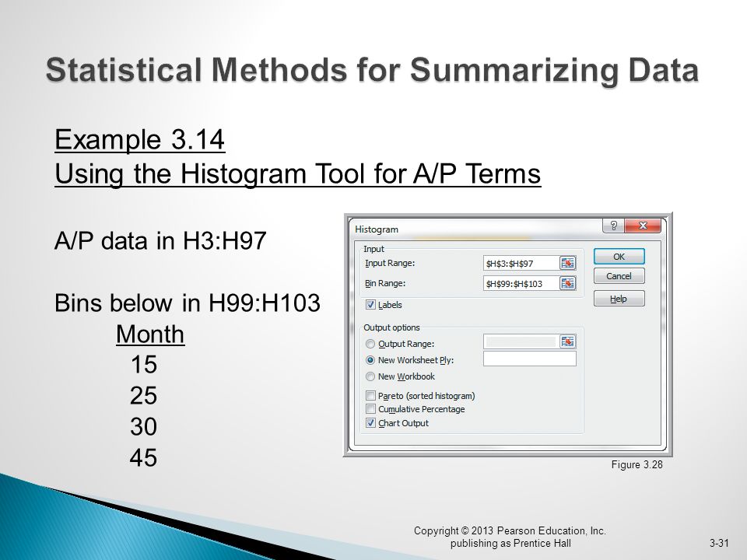Click the bin value 30

143,427
